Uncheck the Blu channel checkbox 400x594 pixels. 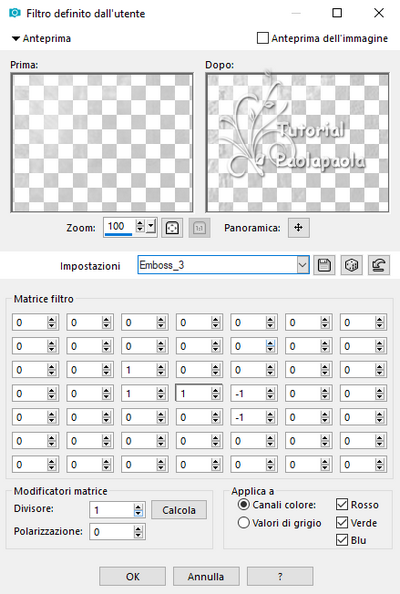pos(342,540)
